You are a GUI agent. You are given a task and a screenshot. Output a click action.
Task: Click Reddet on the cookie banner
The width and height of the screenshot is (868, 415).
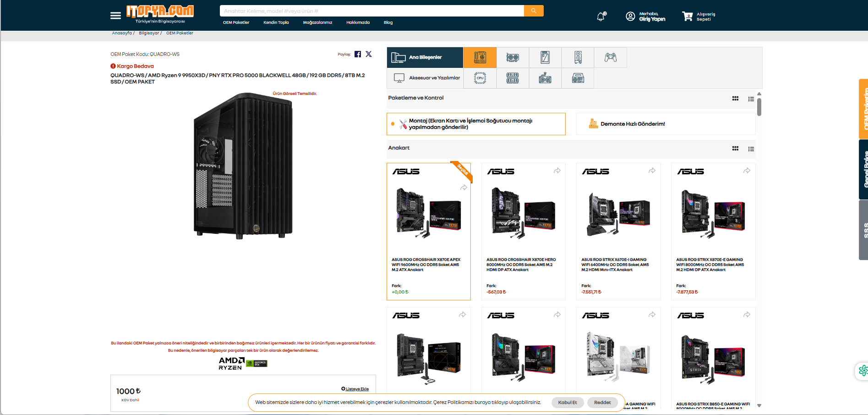point(602,403)
